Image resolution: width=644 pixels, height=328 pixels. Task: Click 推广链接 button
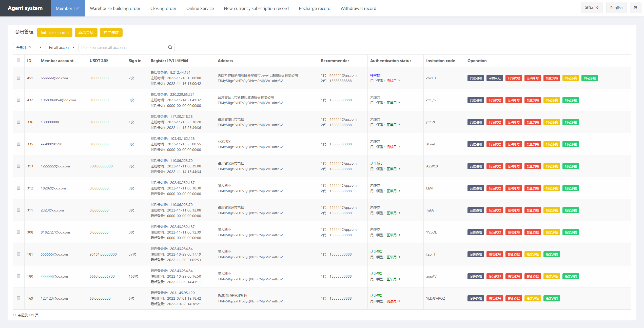tap(111, 32)
